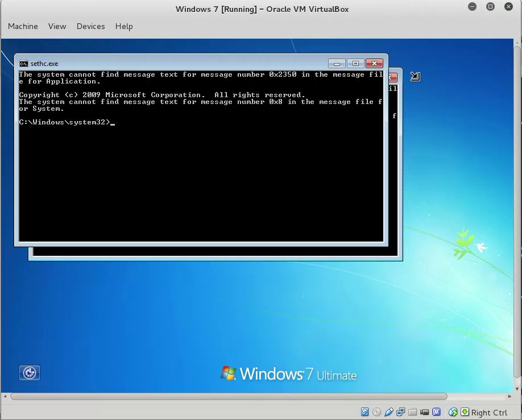Click the vertical scrollbar down arrow
This screenshot has width=522, height=420.
click(517, 389)
